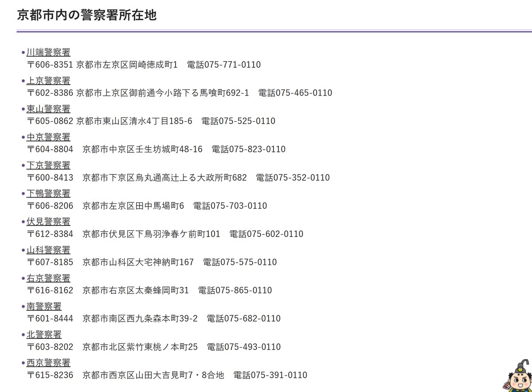Open the 西京警察署 link
The image size is (532, 392).
click(x=48, y=363)
